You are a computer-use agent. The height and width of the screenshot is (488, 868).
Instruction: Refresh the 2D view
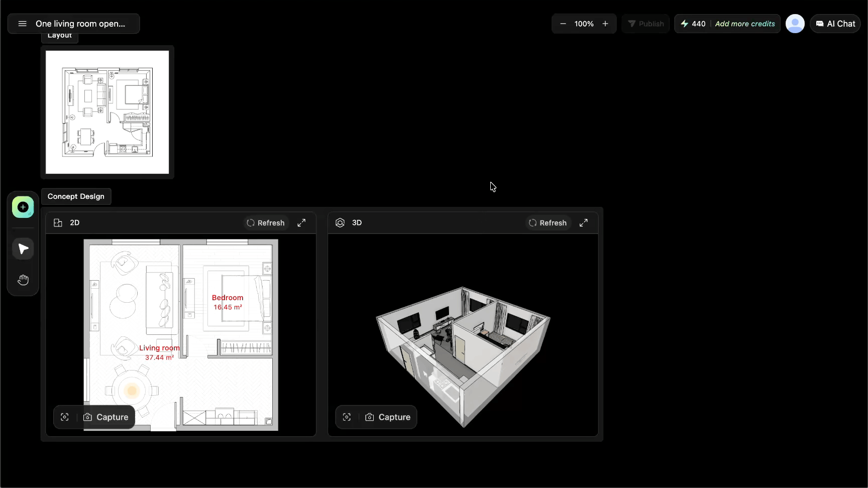tap(266, 223)
